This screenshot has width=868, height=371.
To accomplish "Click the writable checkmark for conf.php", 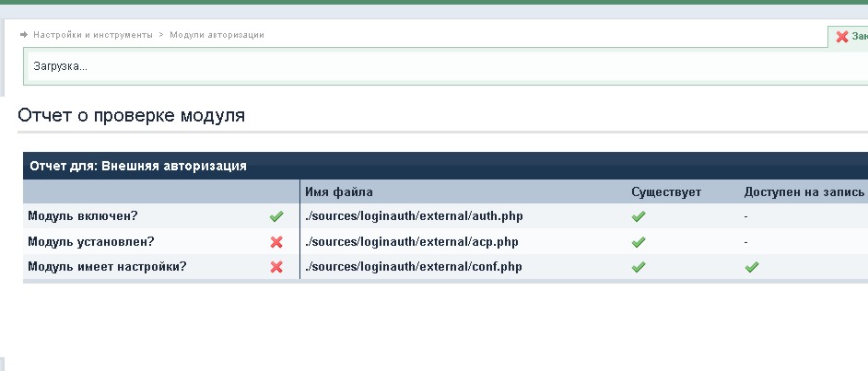I will point(752,267).
